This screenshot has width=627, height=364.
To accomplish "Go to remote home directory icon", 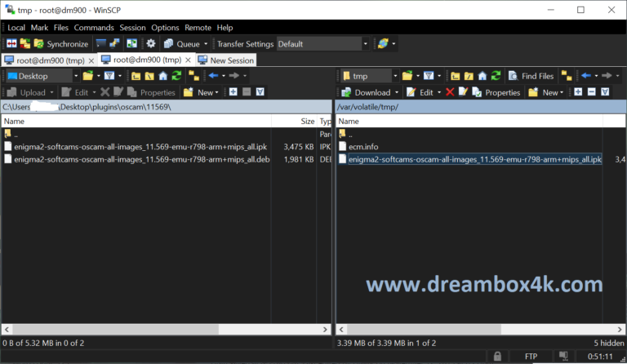I will (482, 76).
